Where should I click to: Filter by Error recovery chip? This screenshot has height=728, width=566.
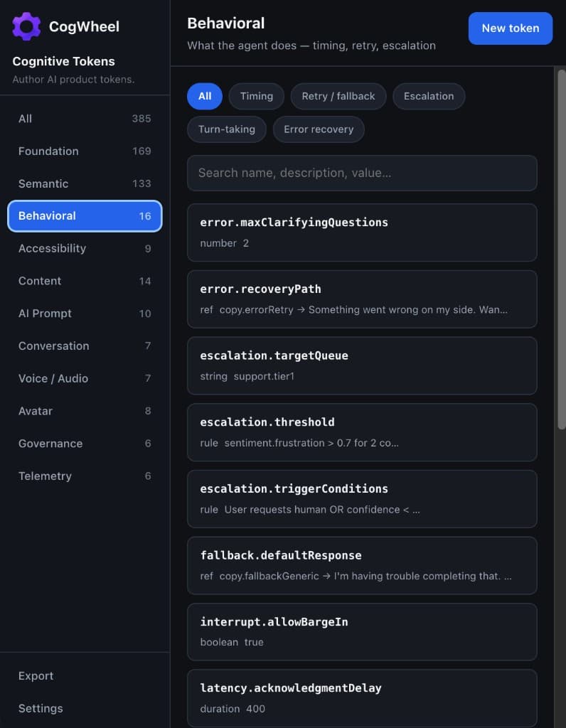coord(319,129)
